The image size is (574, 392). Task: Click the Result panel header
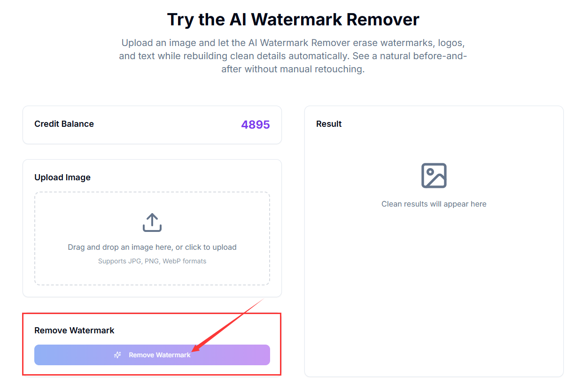(x=328, y=123)
